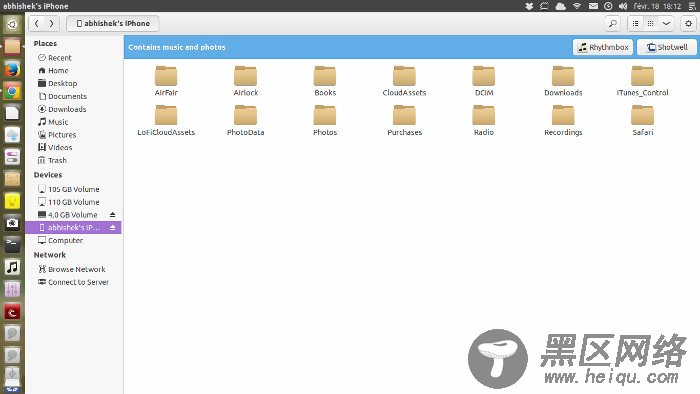Eject the 4,0 GB Volume
The height and width of the screenshot is (394, 700).
(x=112, y=215)
